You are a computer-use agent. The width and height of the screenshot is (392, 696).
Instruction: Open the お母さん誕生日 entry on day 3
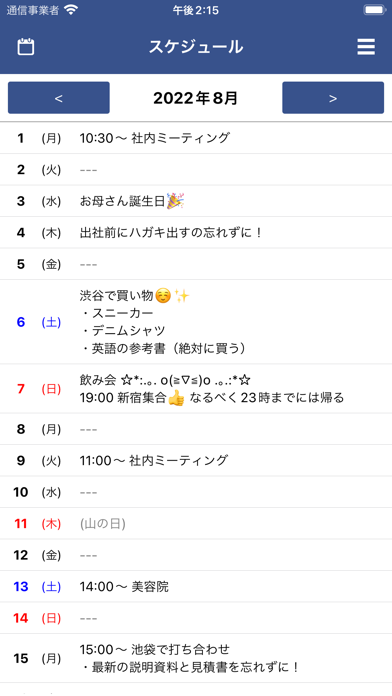coord(196,201)
